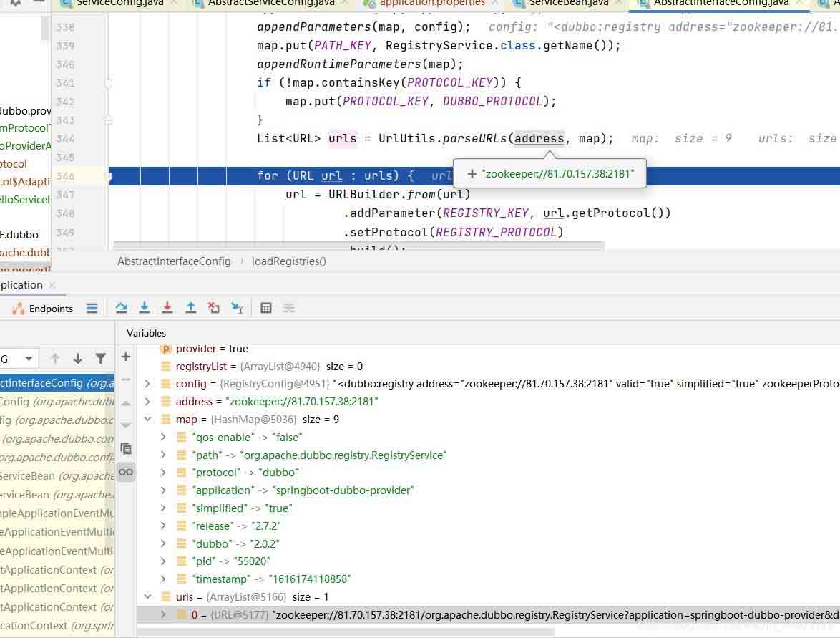
Task: Expand the "protocol" map entry
Action: click(x=163, y=473)
